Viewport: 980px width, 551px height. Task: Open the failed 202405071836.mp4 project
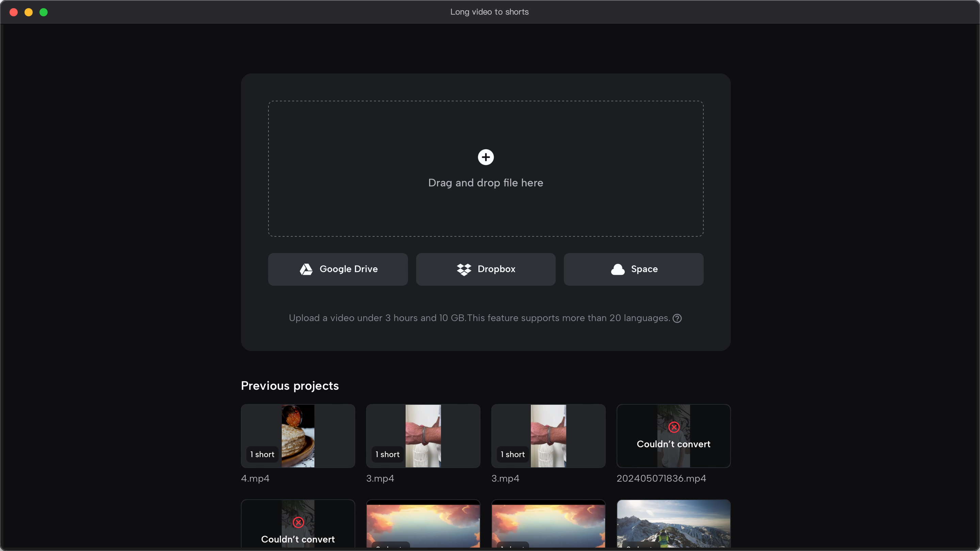click(673, 436)
